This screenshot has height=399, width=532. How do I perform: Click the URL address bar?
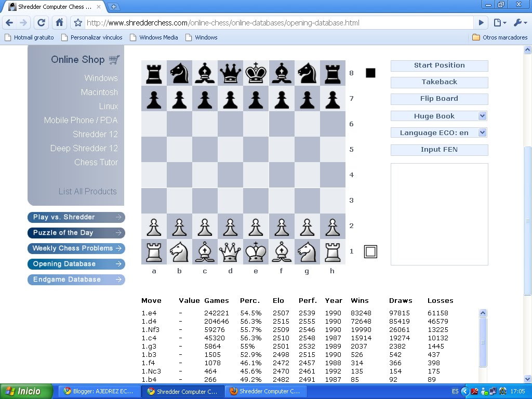coord(279,23)
